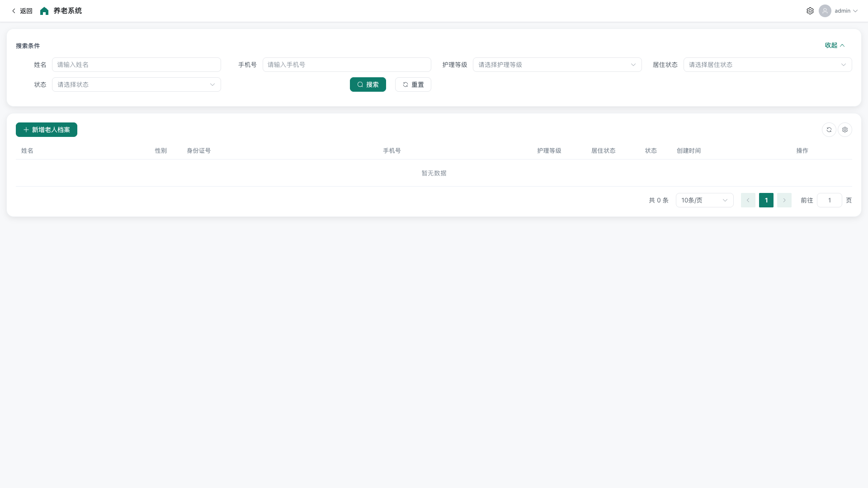Open the 护理等级 selection dropdown
868x488 pixels.
(x=557, y=65)
